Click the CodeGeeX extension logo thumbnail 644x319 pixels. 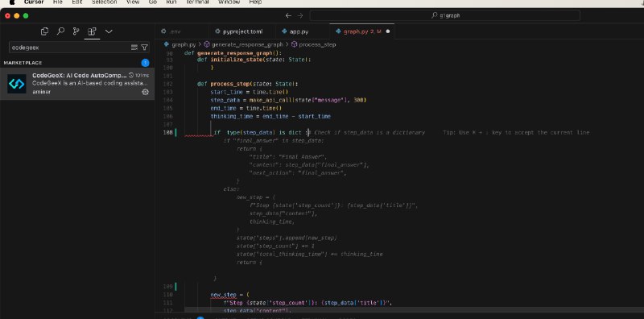[17, 84]
